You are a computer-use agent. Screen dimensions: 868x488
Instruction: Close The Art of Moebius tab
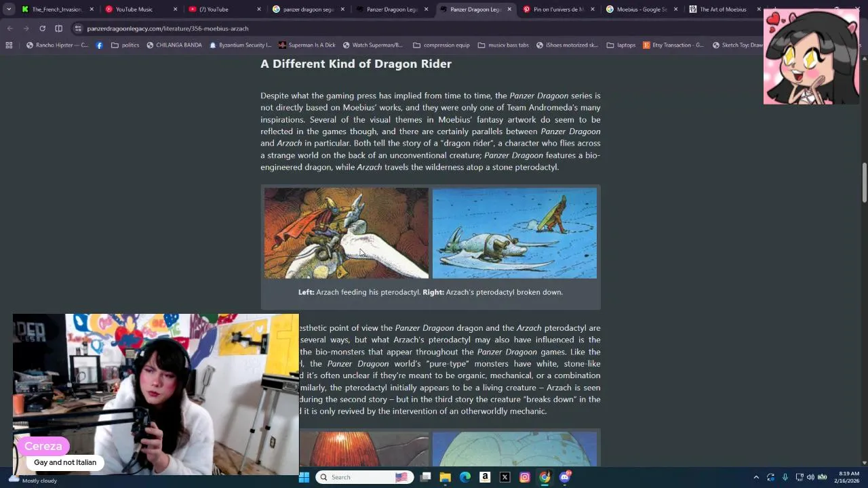coord(758,9)
